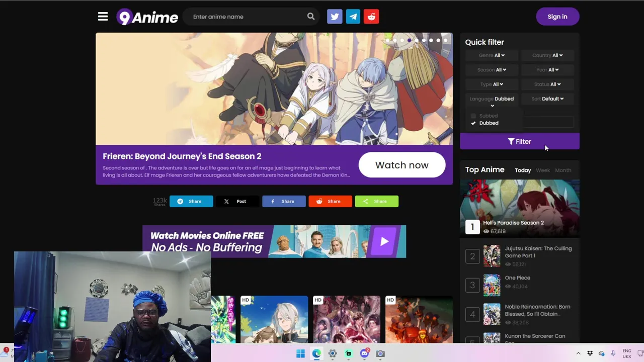Open the Camera app in taskbar

(x=380, y=353)
